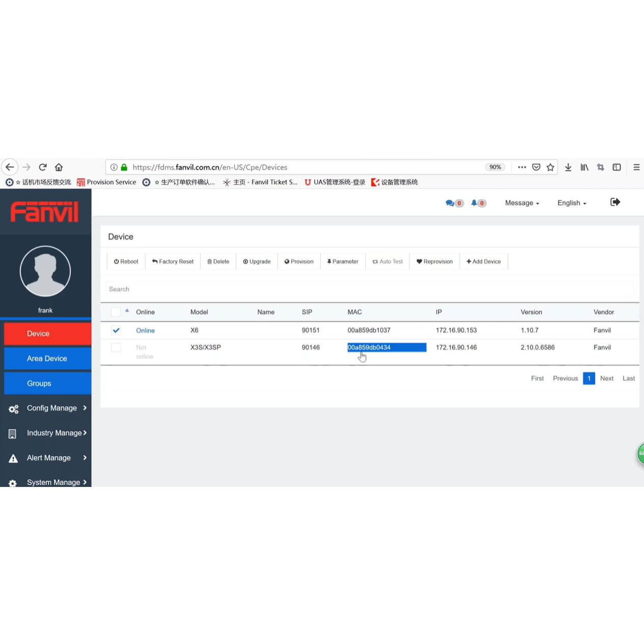
Task: Click the Provision button
Action: [299, 262]
